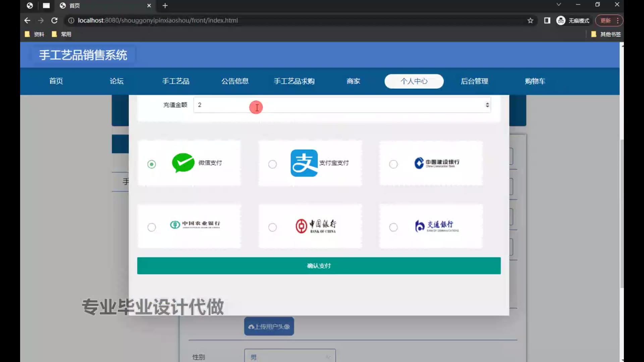Click the 充值金额 amount input field

click(335, 105)
